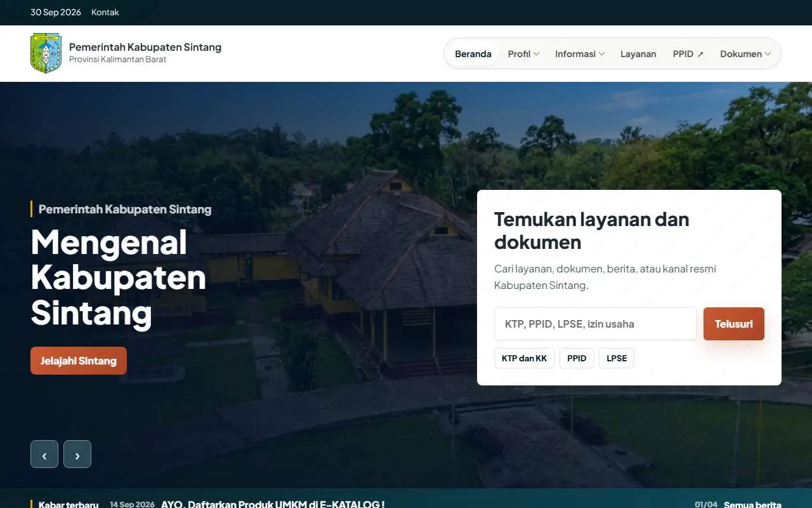
Task: Open the Kontak link in top bar
Action: (105, 12)
